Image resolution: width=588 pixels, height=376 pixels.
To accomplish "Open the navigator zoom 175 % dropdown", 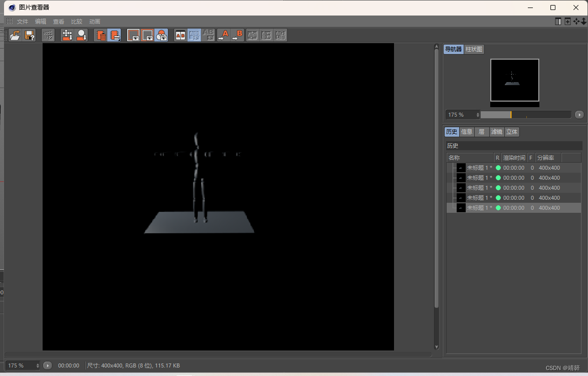I will point(463,115).
